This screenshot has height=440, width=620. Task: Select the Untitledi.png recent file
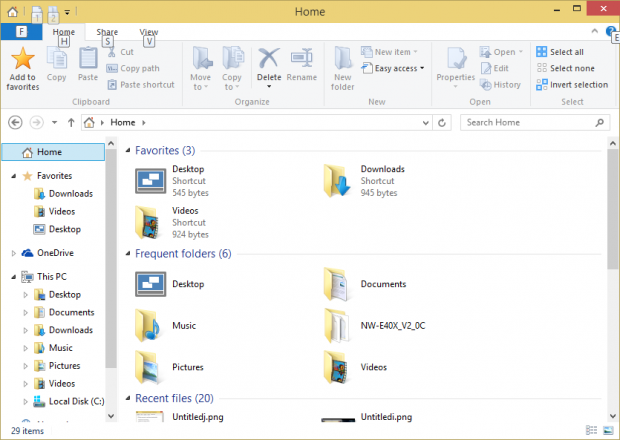[367, 417]
